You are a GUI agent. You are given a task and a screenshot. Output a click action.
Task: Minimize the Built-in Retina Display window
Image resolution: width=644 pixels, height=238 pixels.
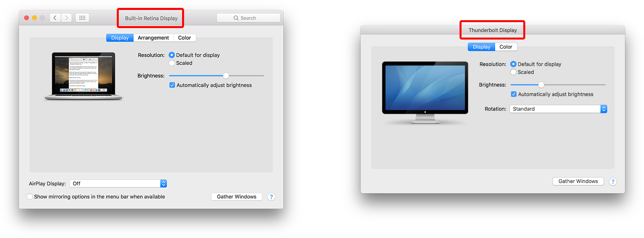pyautogui.click(x=34, y=18)
